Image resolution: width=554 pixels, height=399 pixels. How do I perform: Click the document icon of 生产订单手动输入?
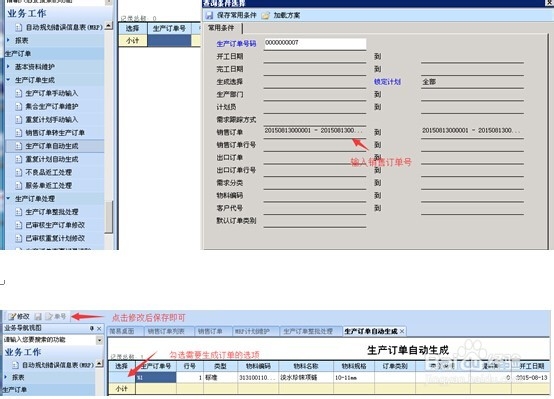click(x=19, y=93)
